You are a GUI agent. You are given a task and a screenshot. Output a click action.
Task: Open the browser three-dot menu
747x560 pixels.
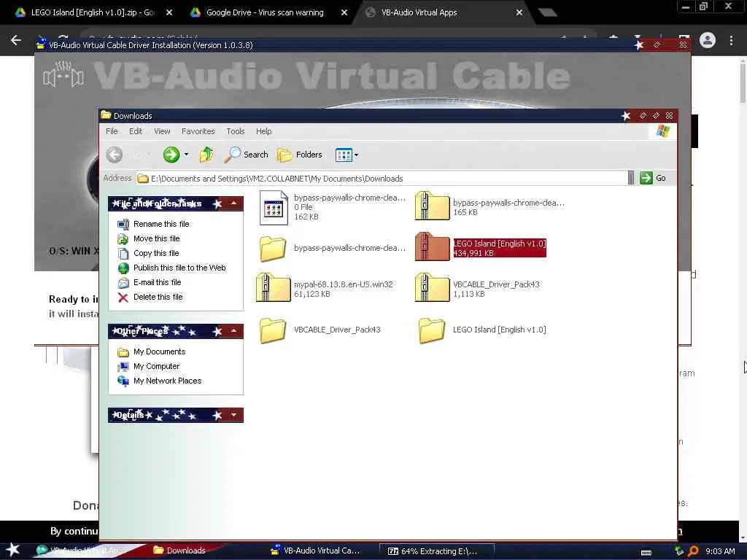pos(731,41)
